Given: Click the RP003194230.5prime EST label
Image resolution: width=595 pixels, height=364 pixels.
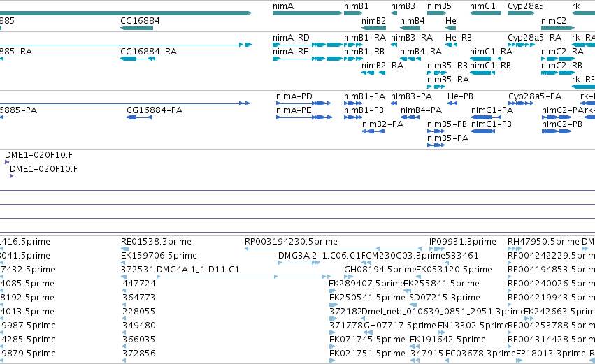Looking at the screenshot, I should (291, 242).
